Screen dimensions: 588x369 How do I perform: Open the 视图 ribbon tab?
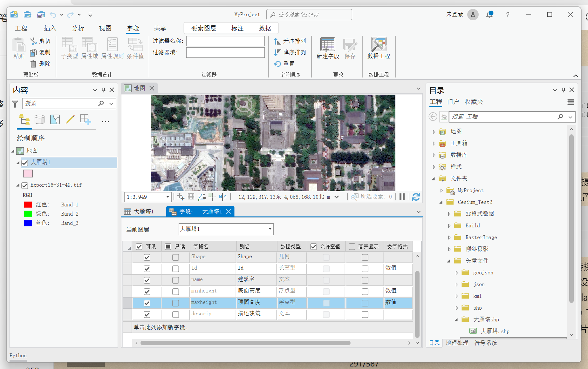tap(105, 28)
